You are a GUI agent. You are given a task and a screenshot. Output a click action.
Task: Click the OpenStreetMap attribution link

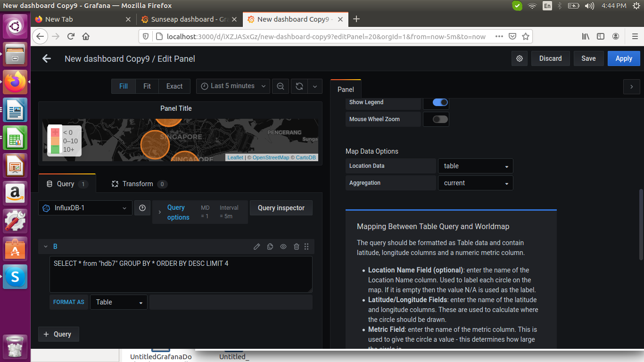click(271, 157)
